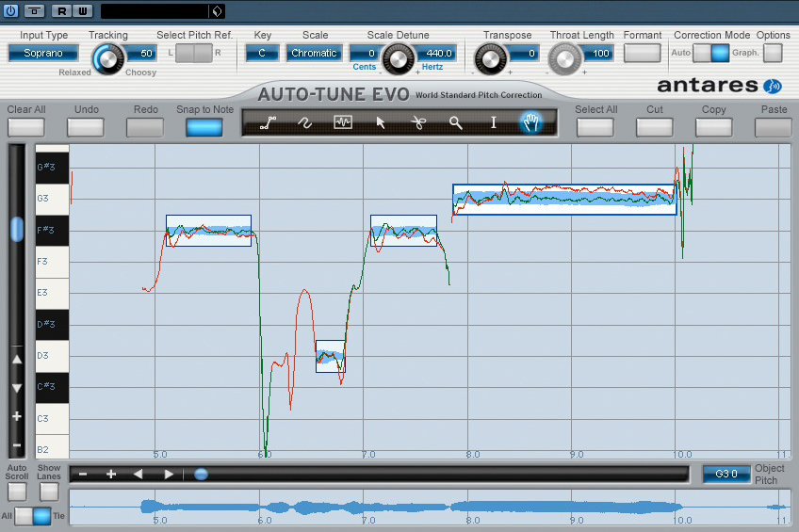Click the vertical pitch scroll slider handle

click(x=17, y=229)
